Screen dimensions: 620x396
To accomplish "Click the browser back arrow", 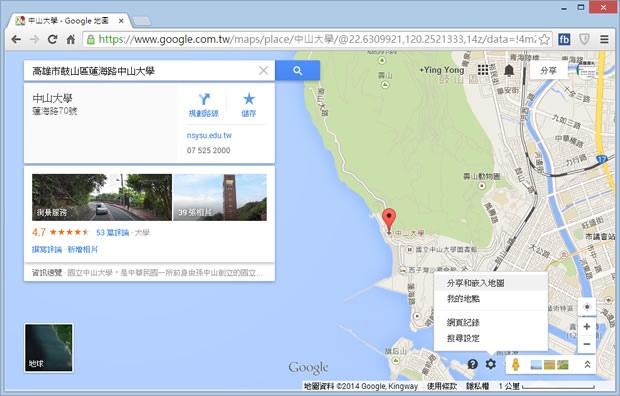I will [16, 39].
